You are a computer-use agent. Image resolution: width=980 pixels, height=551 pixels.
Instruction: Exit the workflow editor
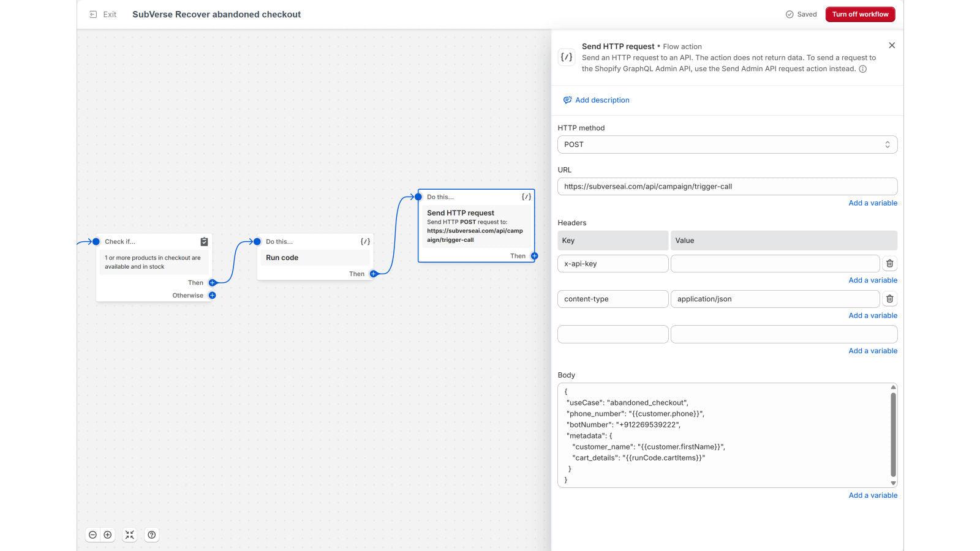(x=104, y=14)
